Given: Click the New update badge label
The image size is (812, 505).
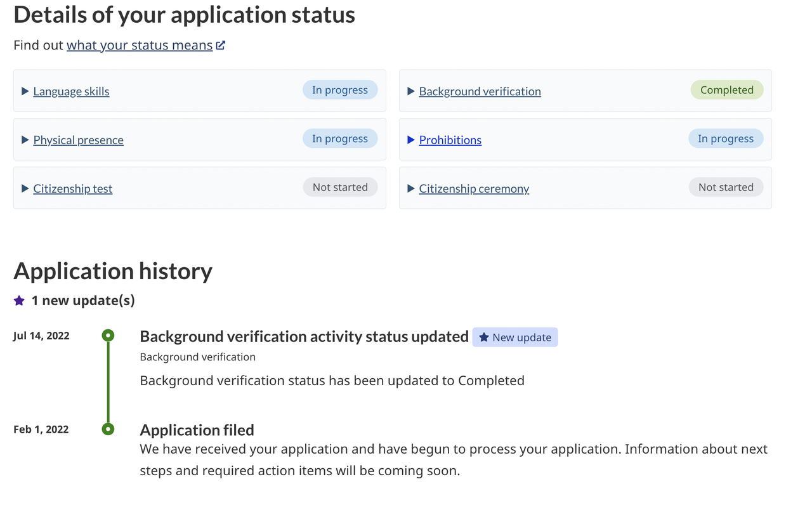Looking at the screenshot, I should 521,338.
